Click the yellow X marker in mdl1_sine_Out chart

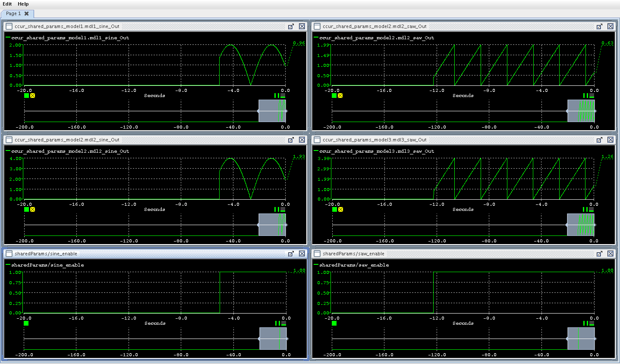[33, 96]
